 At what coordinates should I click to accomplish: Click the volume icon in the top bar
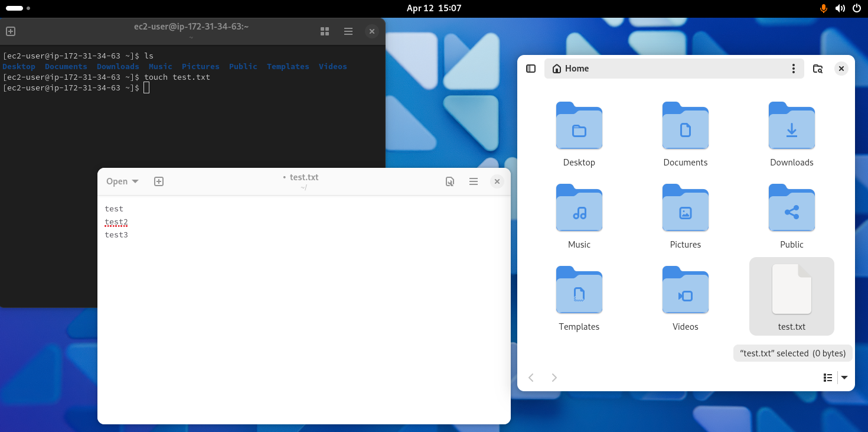click(840, 8)
